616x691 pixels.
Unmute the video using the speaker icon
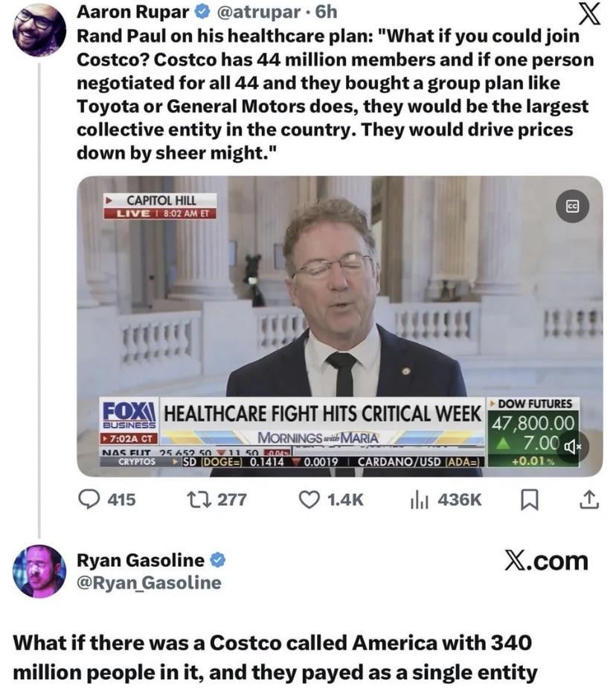[573, 447]
